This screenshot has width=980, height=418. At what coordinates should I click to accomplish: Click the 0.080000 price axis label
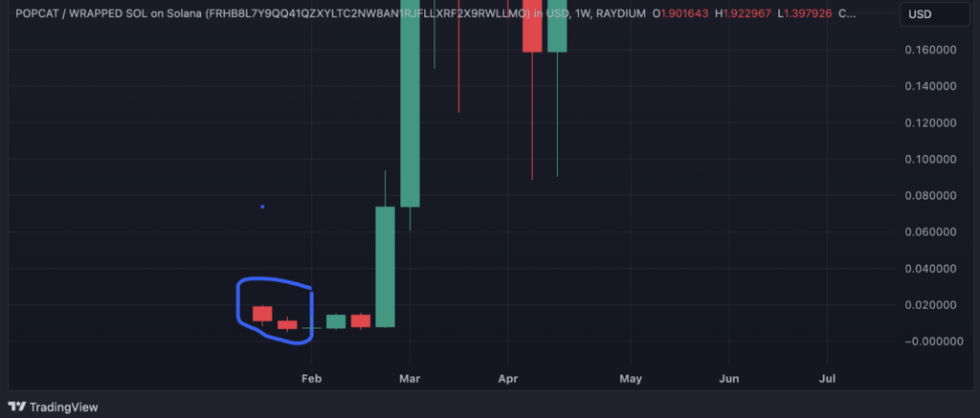point(930,195)
